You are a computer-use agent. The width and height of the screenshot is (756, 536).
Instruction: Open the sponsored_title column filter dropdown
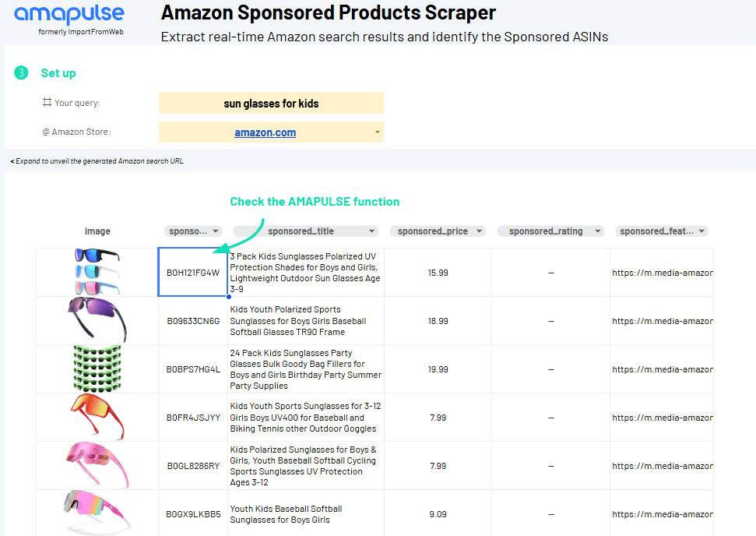(x=371, y=231)
